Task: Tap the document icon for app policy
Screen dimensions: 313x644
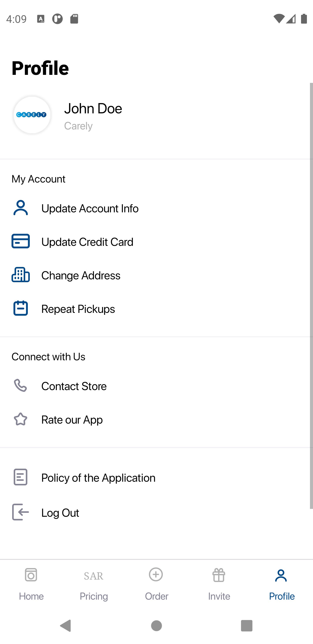Action: pyautogui.click(x=20, y=477)
